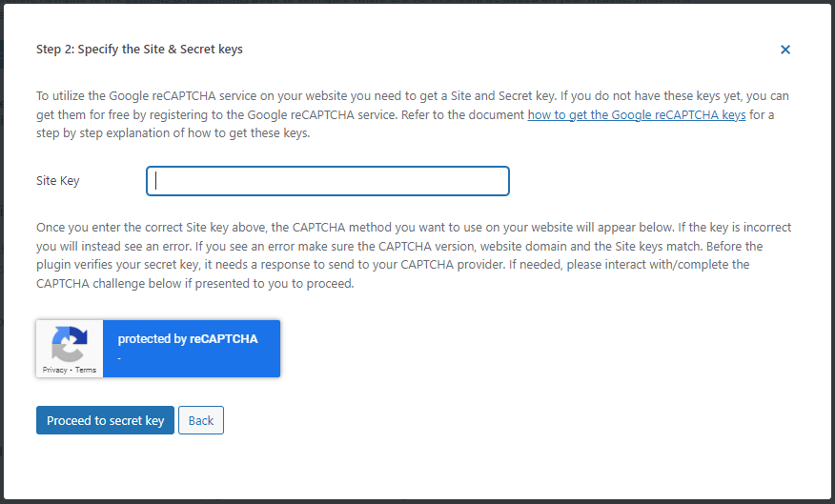Image resolution: width=835 pixels, height=504 pixels.
Task: Open the Terms link in reCAPTCHA badge
Action: (x=85, y=370)
